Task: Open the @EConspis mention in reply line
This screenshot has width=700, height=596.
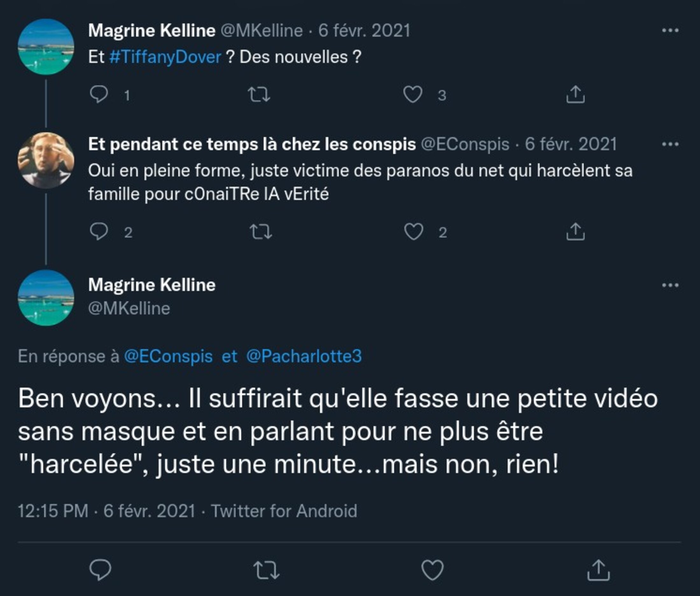Action: tap(168, 356)
